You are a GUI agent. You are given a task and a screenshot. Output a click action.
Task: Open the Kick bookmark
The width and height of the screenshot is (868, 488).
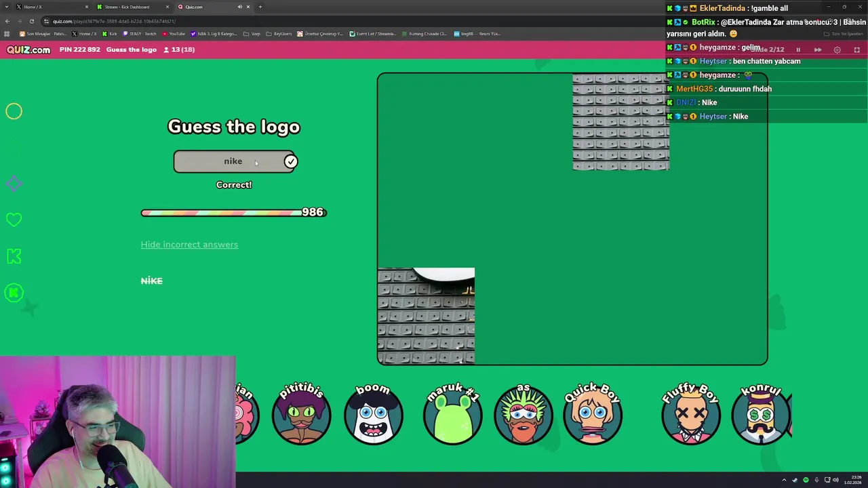(110, 34)
